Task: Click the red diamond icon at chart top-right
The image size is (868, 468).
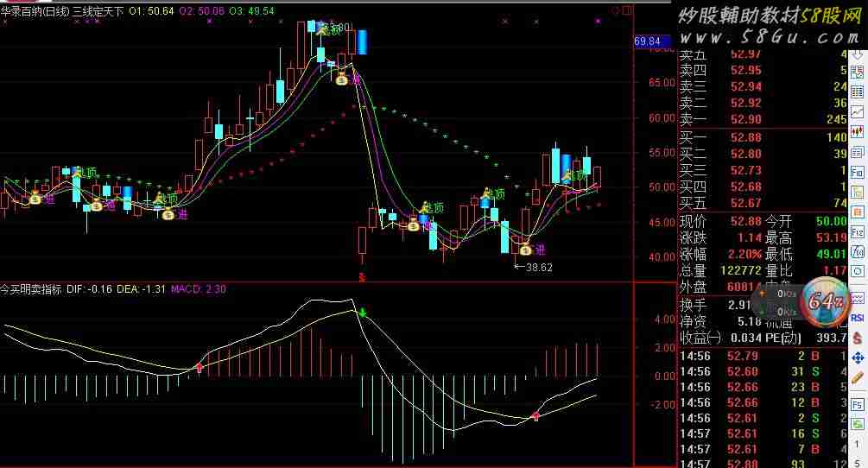Action: (x=615, y=10)
